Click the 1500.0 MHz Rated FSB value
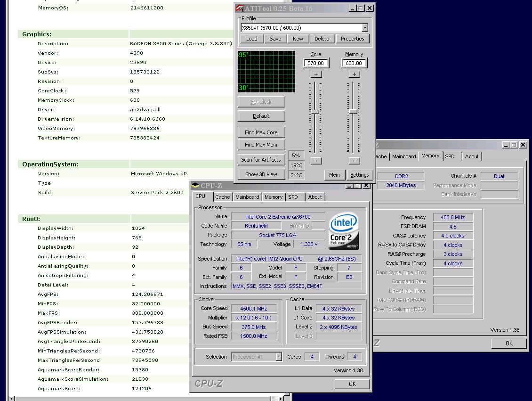The height and width of the screenshot is (401, 532). point(254,336)
